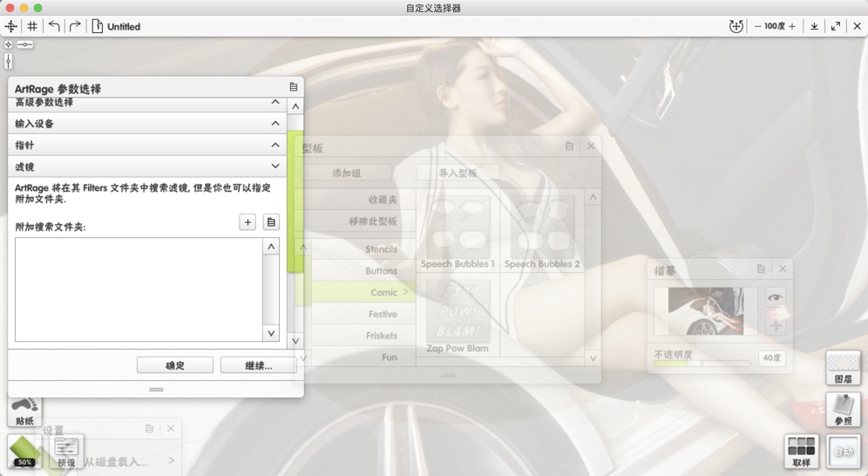This screenshot has width=868, height=476.
Task: Close the 描摹 tracing panel
Action: click(x=783, y=269)
